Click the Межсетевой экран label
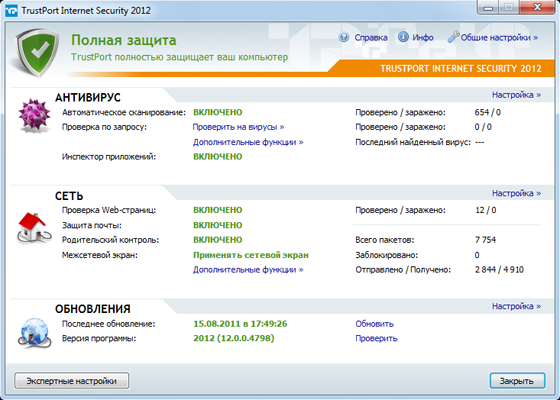560x400 pixels. (100, 255)
